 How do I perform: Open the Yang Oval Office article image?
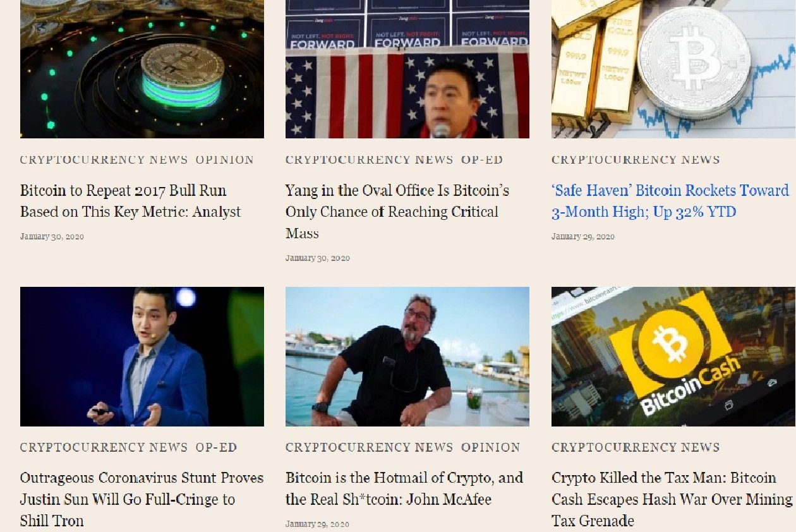coord(407,69)
